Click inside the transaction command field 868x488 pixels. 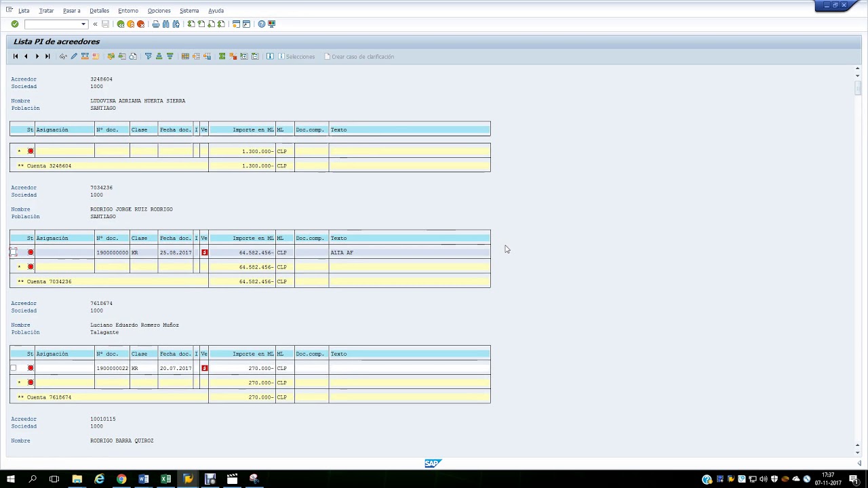coord(52,24)
